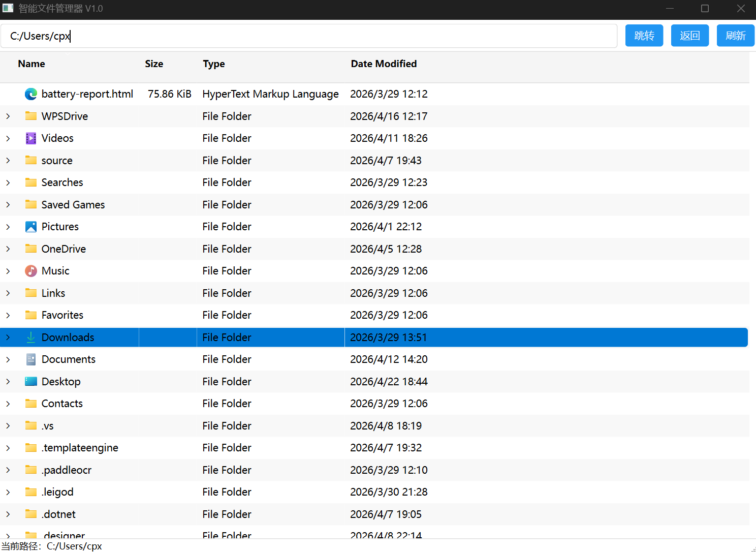Expand the .paddleocr folder node

[x=8, y=470]
